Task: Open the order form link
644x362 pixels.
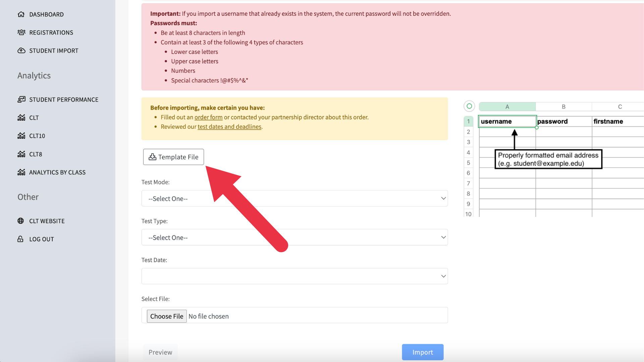Action: 208,117
